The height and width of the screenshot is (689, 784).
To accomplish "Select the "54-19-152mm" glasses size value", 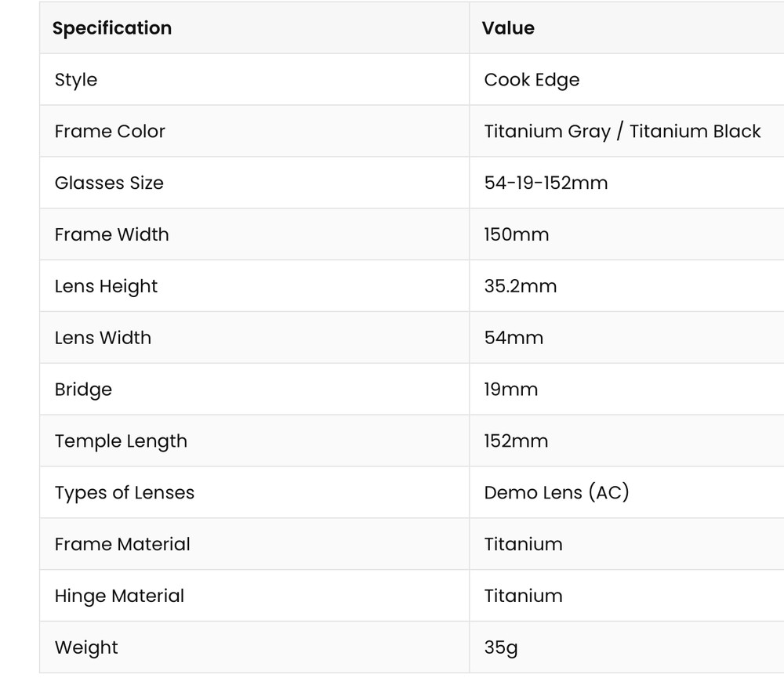I will point(546,183).
